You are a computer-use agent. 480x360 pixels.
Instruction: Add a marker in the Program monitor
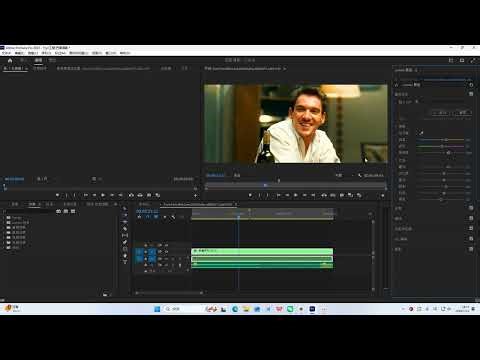point(250,195)
